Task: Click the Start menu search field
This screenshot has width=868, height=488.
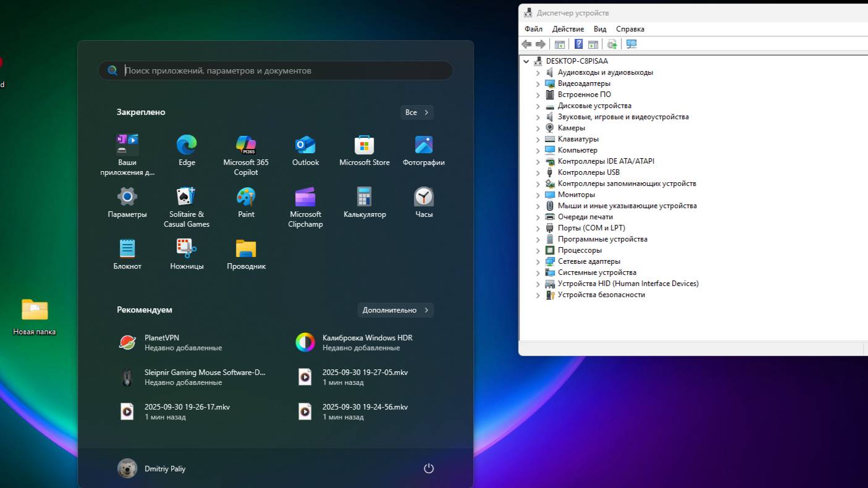Action: pos(276,70)
